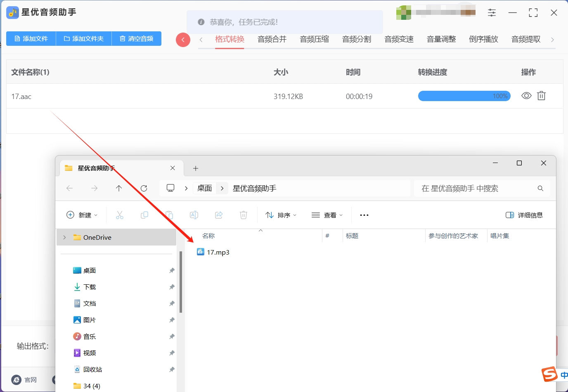Expand the OneDrive tree node
This screenshot has height=392, width=568.
coord(64,237)
